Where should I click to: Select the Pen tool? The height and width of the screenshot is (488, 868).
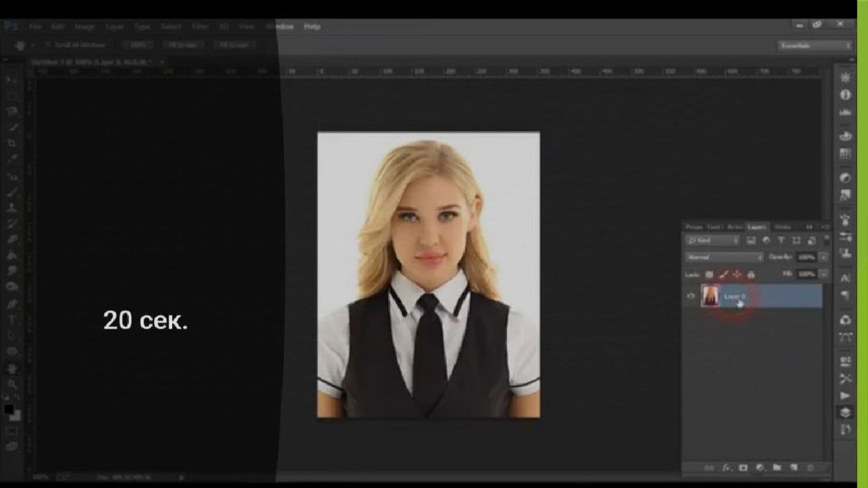(12, 304)
